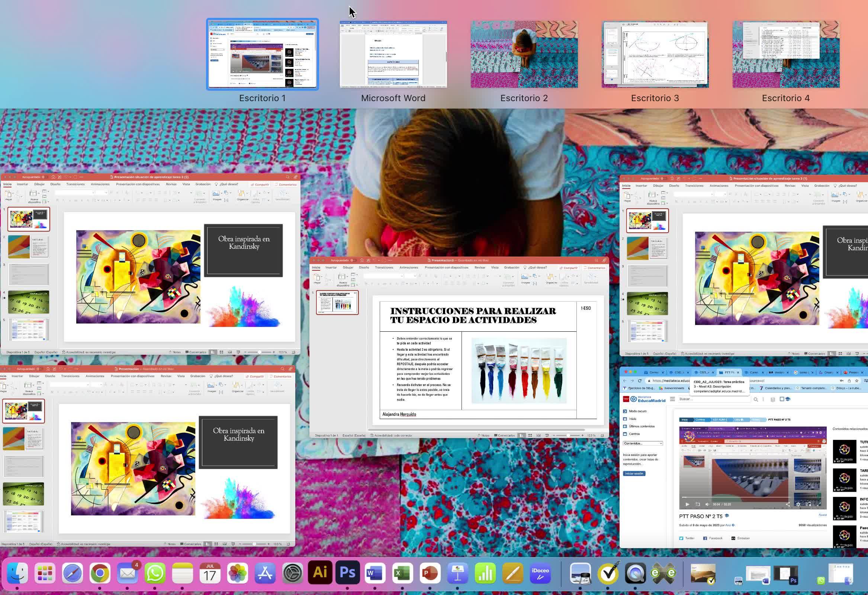The width and height of the screenshot is (868, 595).
Task: Click Compartir in the Presentación3 window
Action: tap(569, 268)
